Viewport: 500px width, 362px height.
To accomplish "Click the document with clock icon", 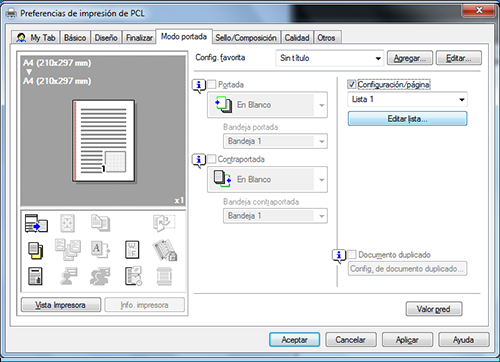I will point(133,276).
